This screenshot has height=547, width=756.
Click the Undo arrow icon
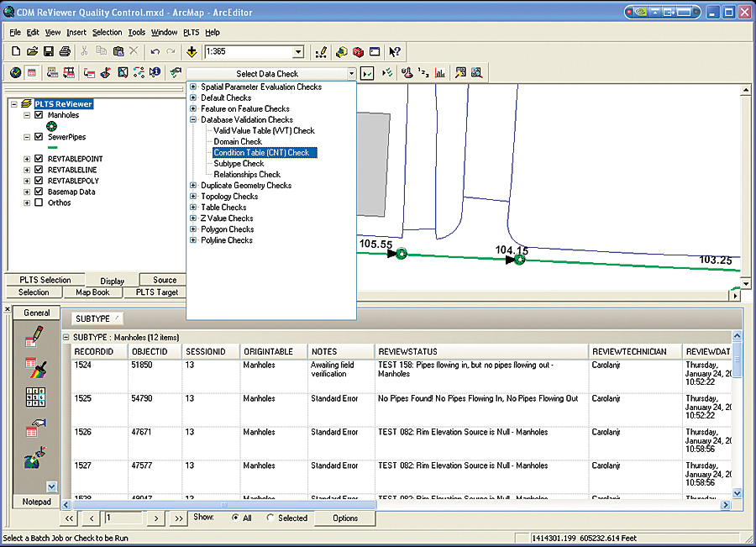point(155,51)
